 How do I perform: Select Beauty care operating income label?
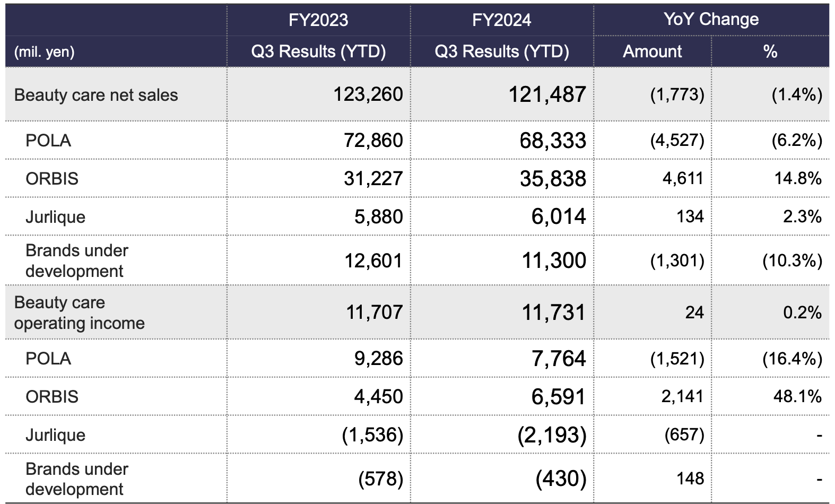pyautogui.click(x=79, y=312)
